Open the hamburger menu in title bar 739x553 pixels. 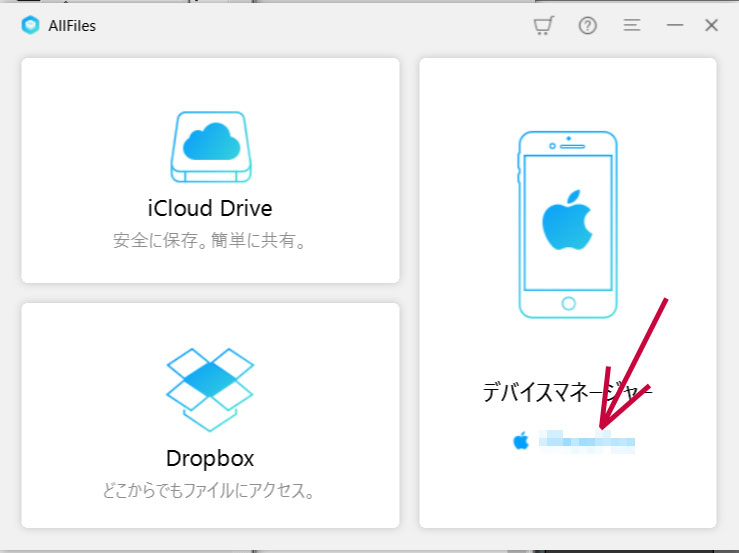pyautogui.click(x=632, y=26)
